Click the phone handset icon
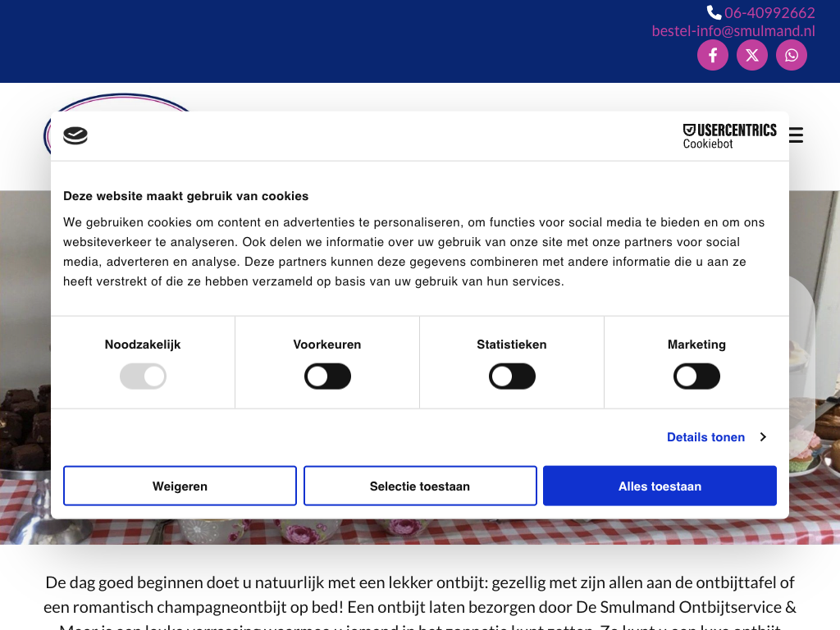 pyautogui.click(x=714, y=12)
